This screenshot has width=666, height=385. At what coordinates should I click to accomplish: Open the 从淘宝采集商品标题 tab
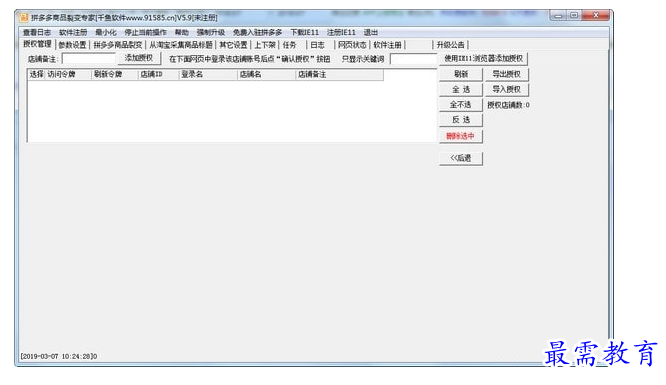(181, 45)
